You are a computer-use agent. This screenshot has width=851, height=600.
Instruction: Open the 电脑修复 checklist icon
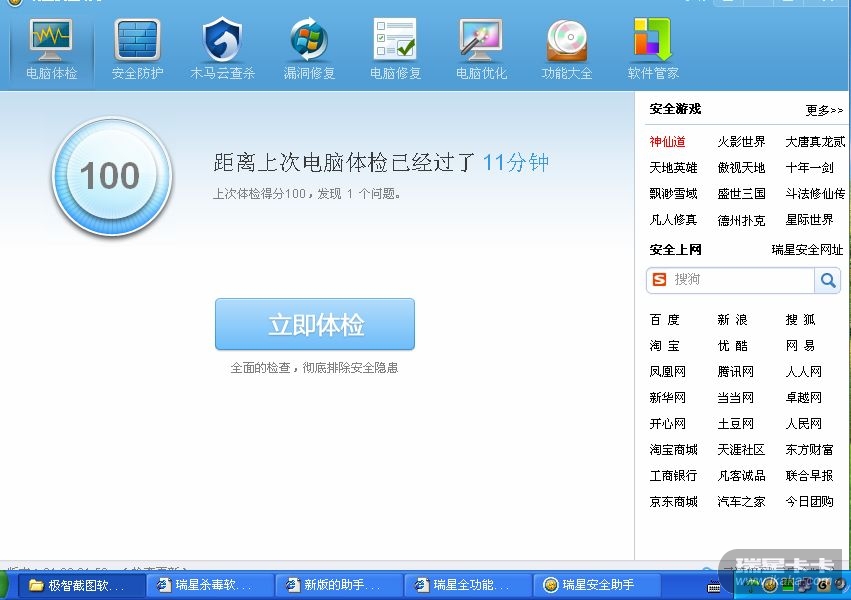[x=395, y=39]
